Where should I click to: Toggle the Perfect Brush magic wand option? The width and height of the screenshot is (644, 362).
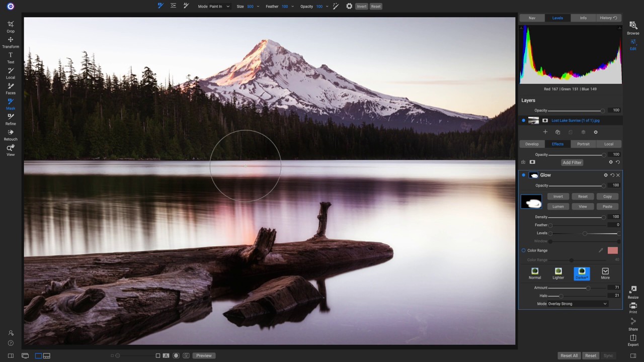[336, 6]
